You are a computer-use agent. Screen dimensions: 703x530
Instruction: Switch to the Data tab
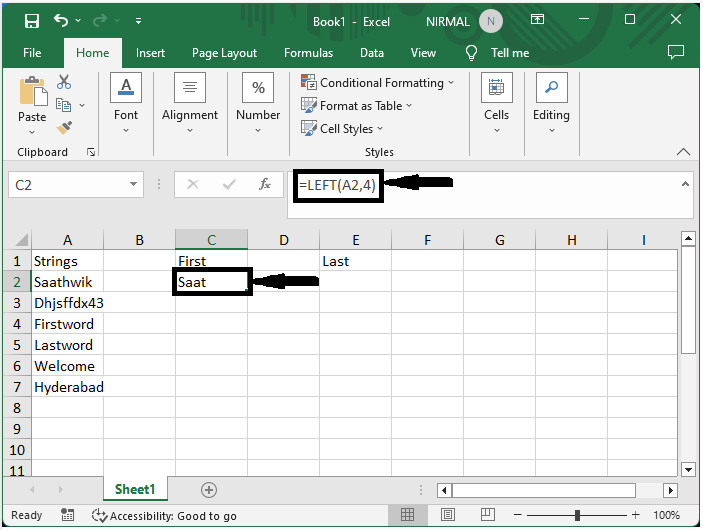pos(372,53)
